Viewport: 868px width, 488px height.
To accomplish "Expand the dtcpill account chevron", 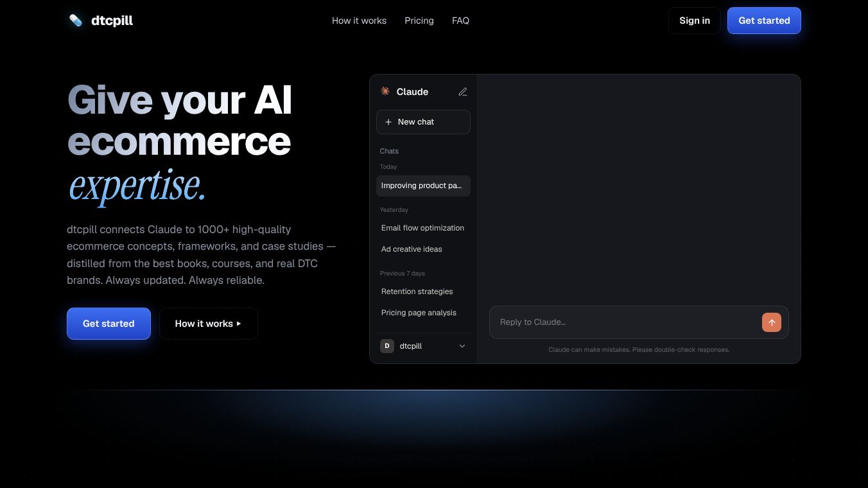I will [462, 346].
